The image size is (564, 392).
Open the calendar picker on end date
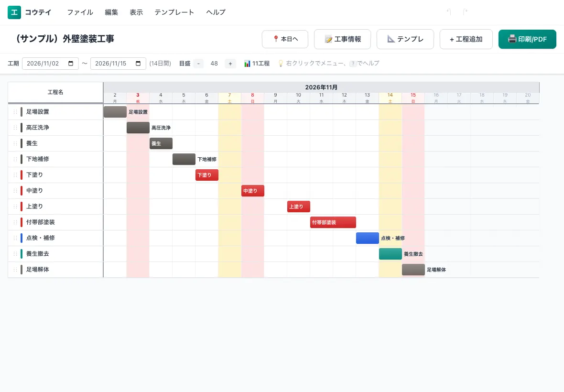(x=138, y=63)
